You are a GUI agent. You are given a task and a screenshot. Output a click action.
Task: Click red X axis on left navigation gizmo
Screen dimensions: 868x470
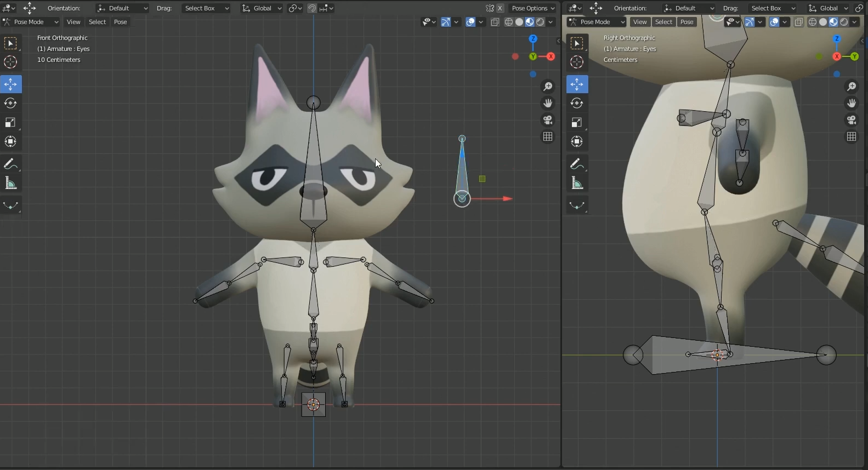tap(551, 56)
